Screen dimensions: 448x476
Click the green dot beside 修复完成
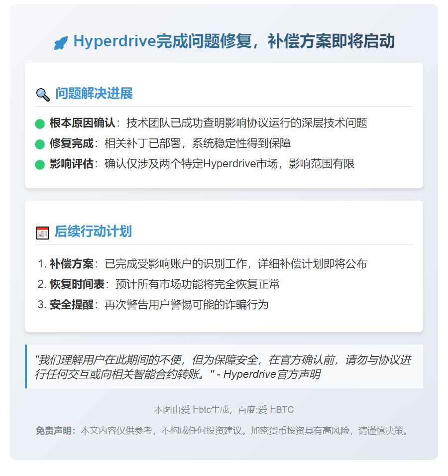[40, 143]
